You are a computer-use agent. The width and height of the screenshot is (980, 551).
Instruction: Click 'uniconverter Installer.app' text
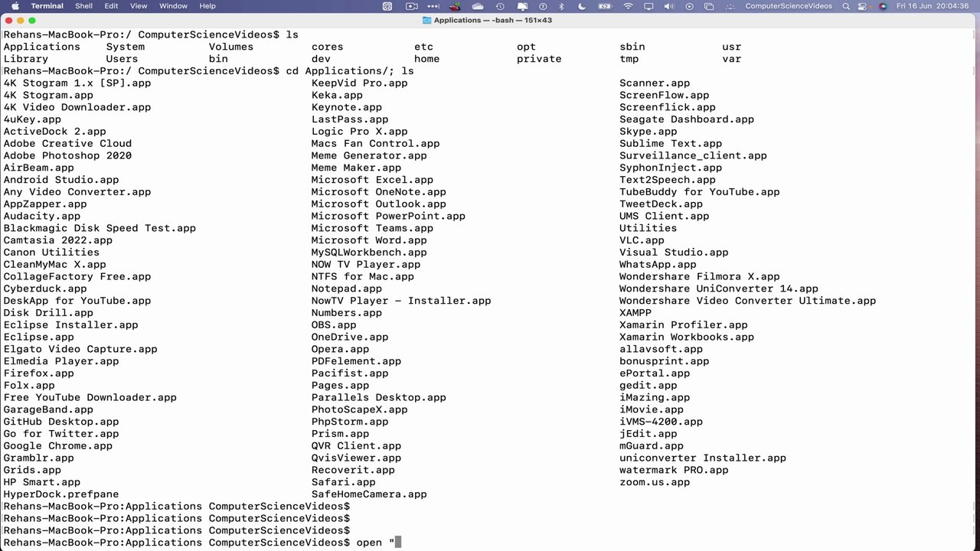pos(703,458)
